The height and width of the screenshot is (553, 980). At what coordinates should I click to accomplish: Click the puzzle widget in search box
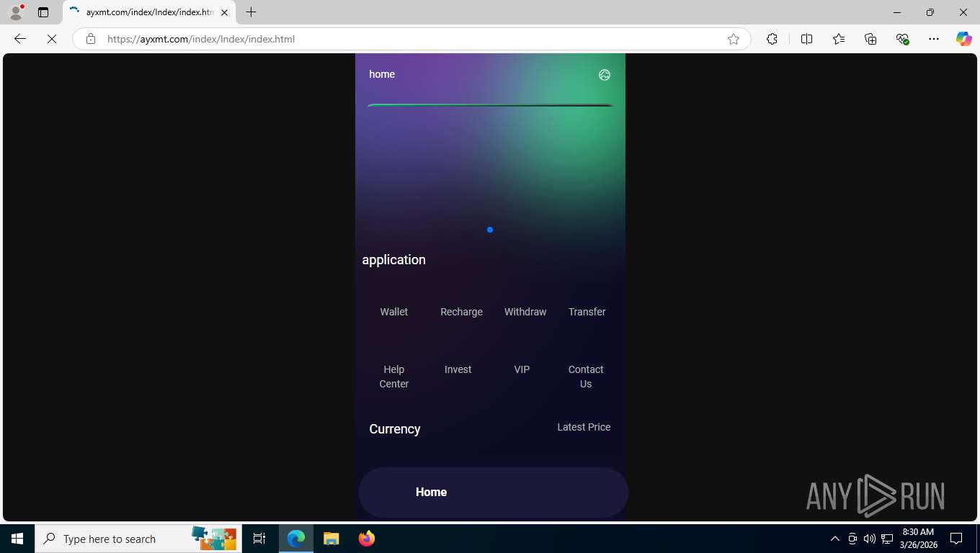(x=214, y=539)
